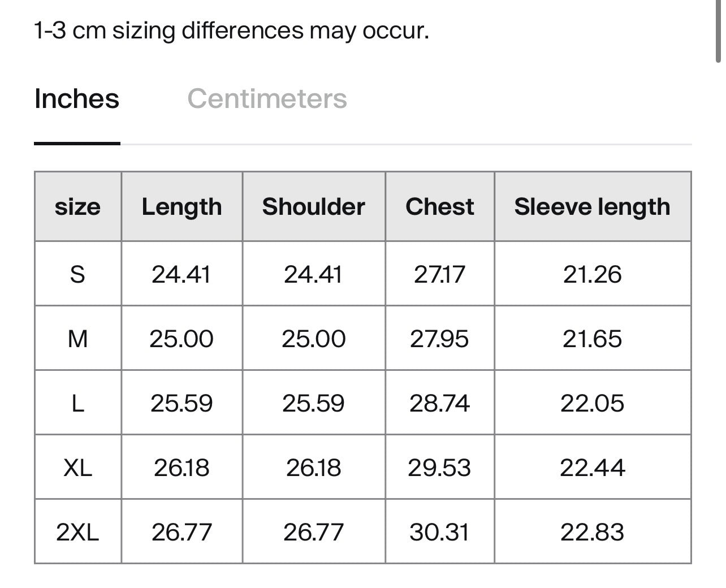Click the Length column header
Viewport: 726px width, 588px height.
(182, 207)
